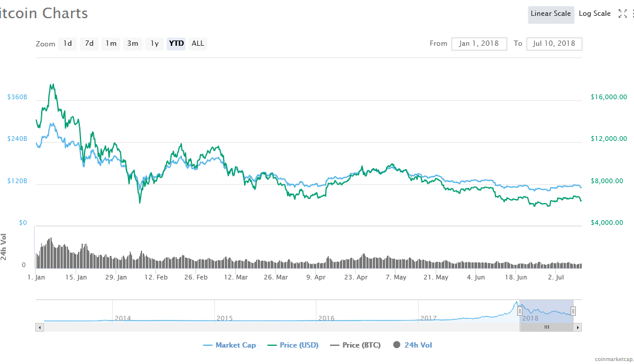Set zoom range to 1m

[111, 43]
